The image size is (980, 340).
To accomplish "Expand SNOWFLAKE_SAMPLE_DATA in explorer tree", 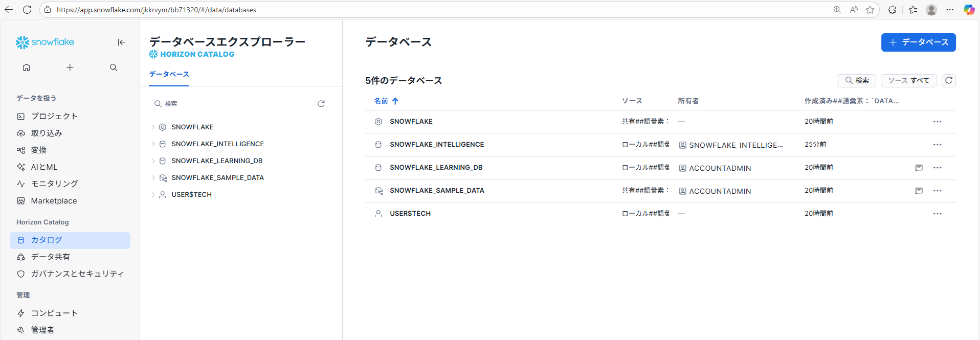I will [x=153, y=178].
